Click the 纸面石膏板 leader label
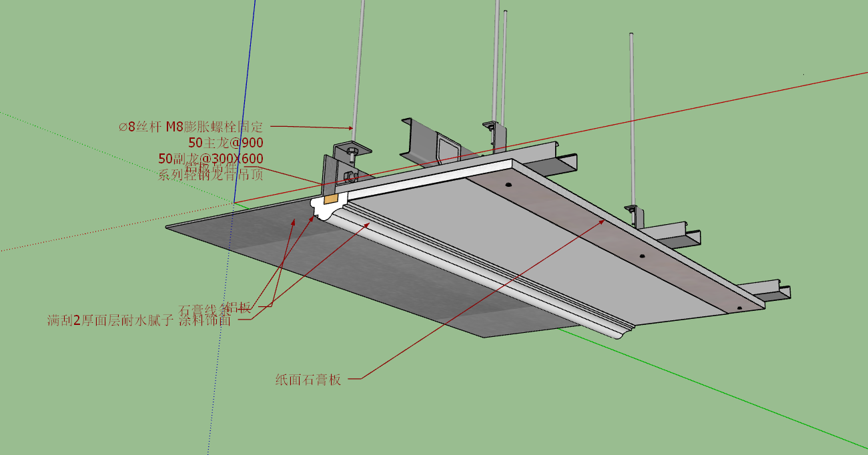 point(308,380)
